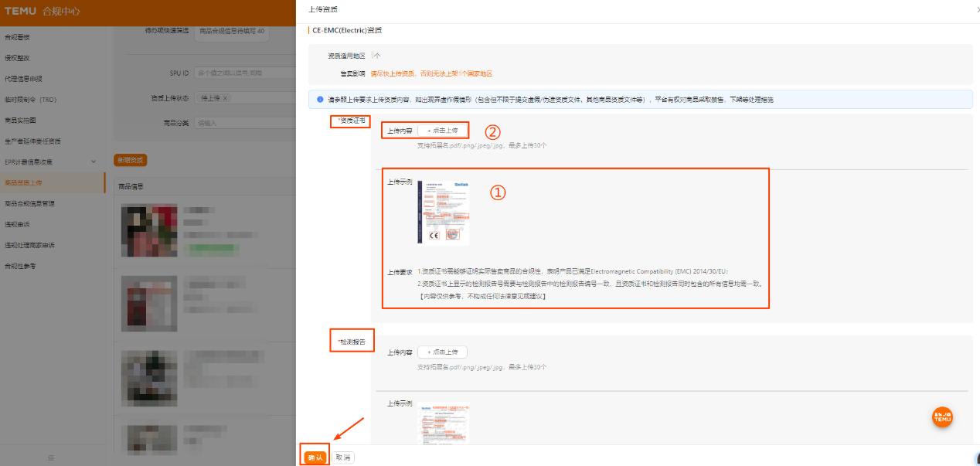
Task: Click the red circled ② upload content marker
Action: pos(492,134)
